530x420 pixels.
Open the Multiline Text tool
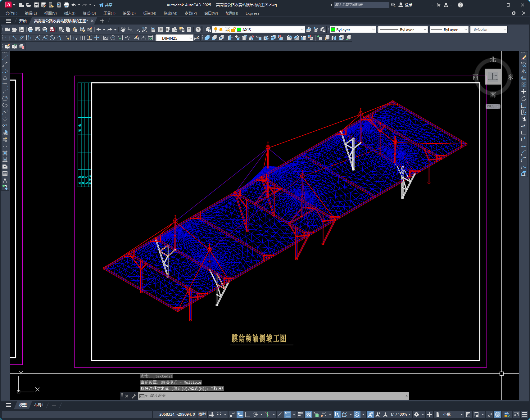(5, 180)
